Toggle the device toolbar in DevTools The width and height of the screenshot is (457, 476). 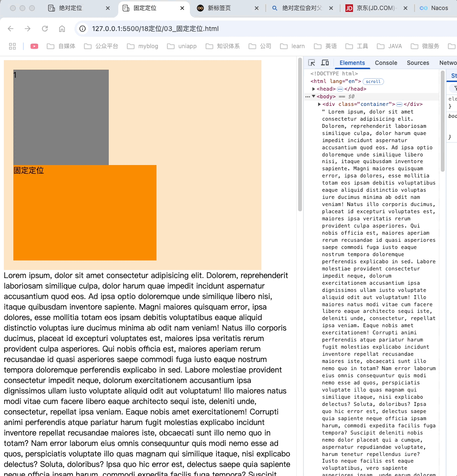tap(325, 63)
